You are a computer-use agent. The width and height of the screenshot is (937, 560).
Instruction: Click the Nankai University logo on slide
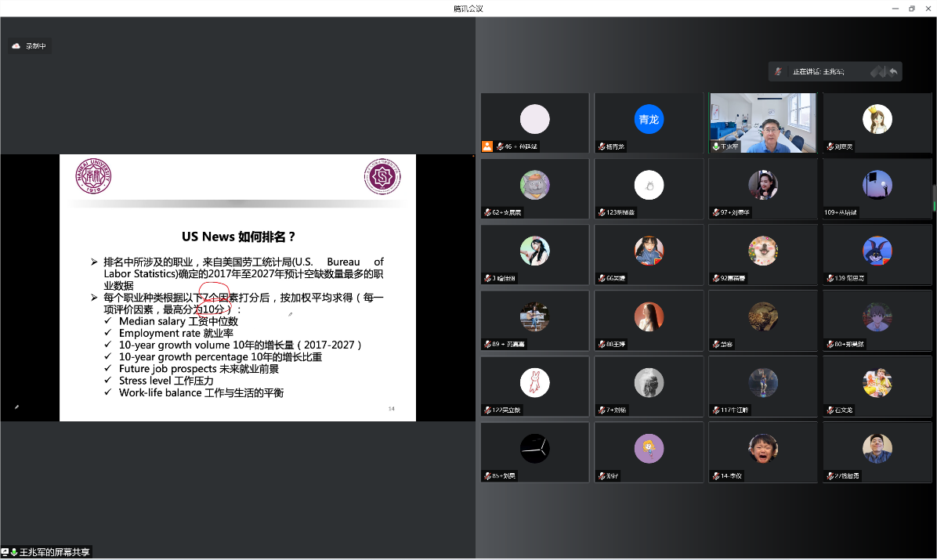click(x=93, y=177)
